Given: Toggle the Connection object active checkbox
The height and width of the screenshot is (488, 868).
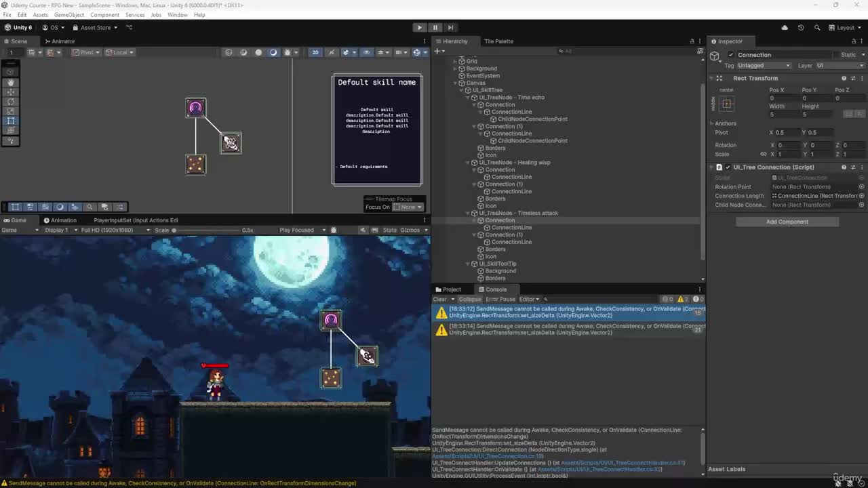Looking at the screenshot, I should [730, 55].
